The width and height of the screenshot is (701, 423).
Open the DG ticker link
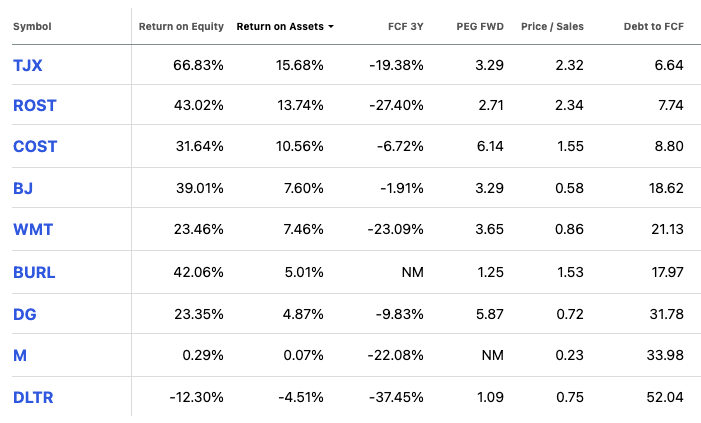(25, 313)
